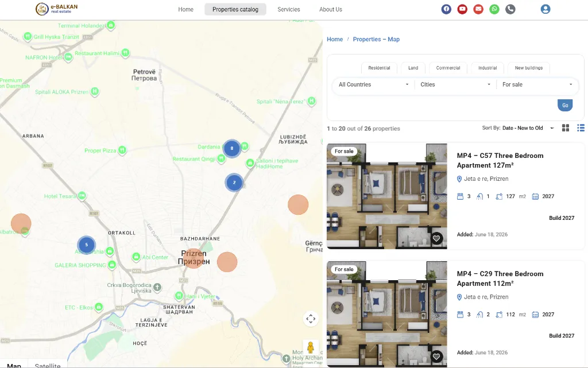Switch map to Map view
Image resolution: width=588 pixels, height=368 pixels.
point(14,365)
